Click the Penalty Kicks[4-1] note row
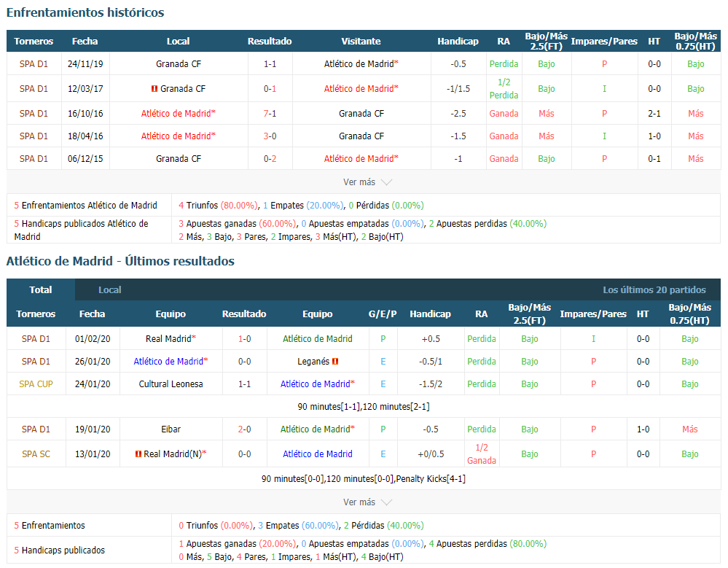Screen dimensions: 728x568 point(364,478)
